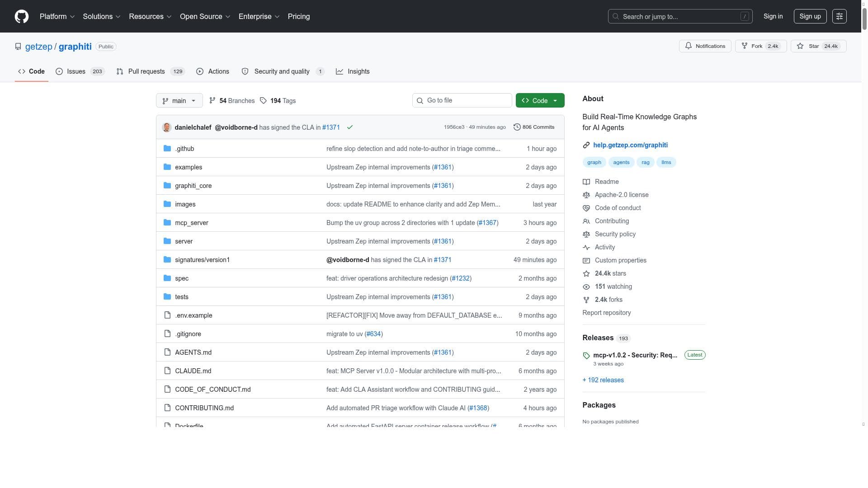
Task: Expand the green Code dropdown button
Action: (x=540, y=101)
